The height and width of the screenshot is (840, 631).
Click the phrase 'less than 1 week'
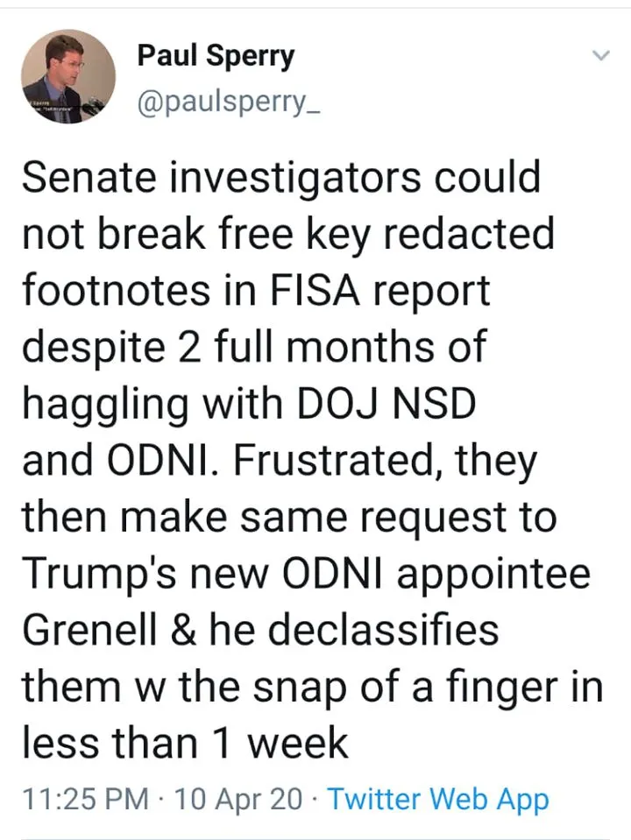point(186,742)
